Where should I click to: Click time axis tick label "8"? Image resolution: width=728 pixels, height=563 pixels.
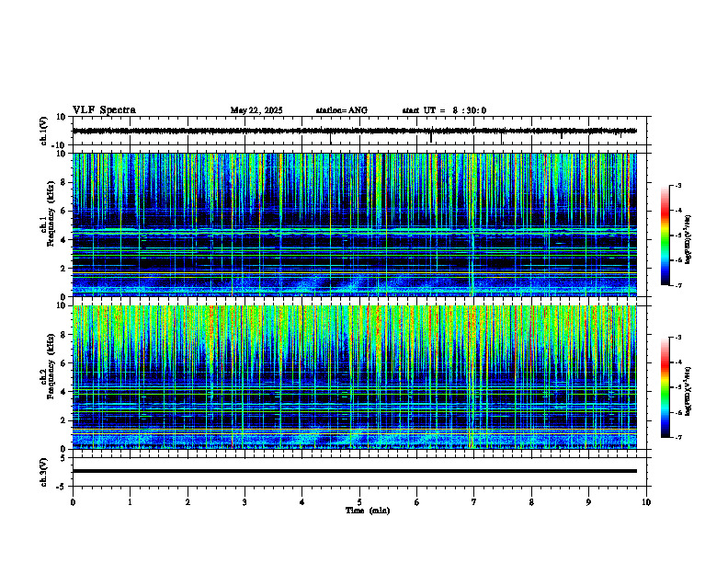531,502
